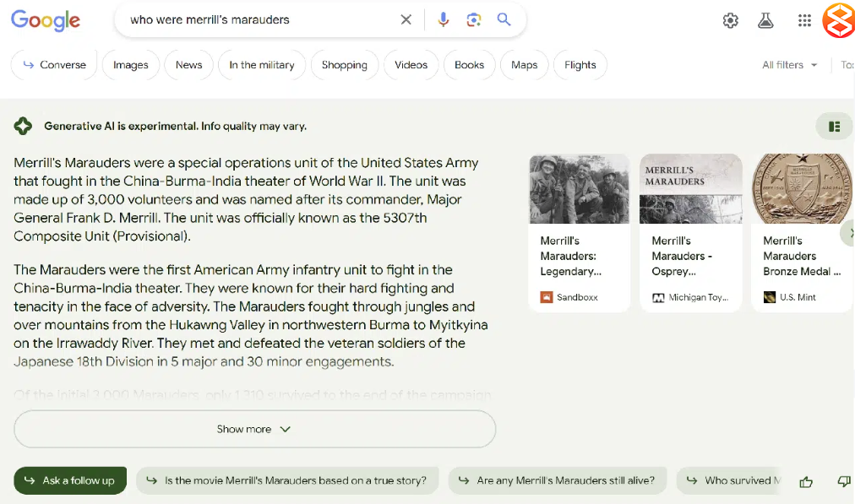Toggle the AI answer layout view

tap(834, 127)
